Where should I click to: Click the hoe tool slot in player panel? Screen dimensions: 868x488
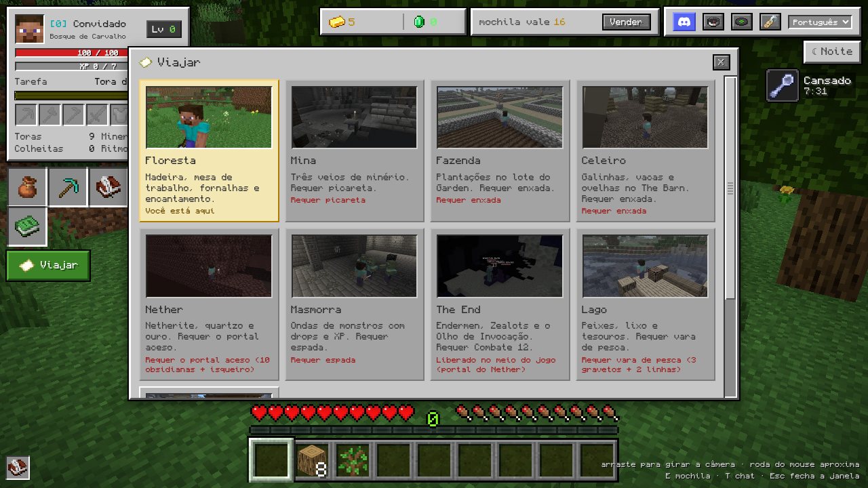point(74,115)
